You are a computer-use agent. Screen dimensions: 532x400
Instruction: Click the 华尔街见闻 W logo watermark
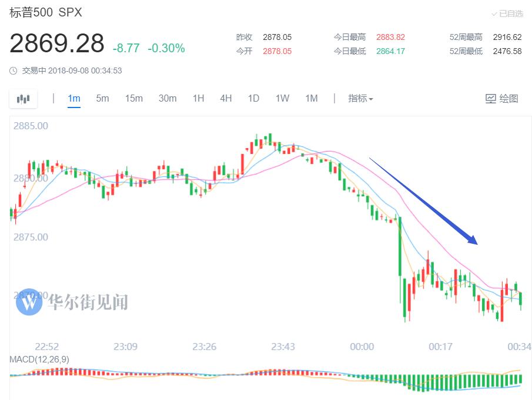point(29,302)
